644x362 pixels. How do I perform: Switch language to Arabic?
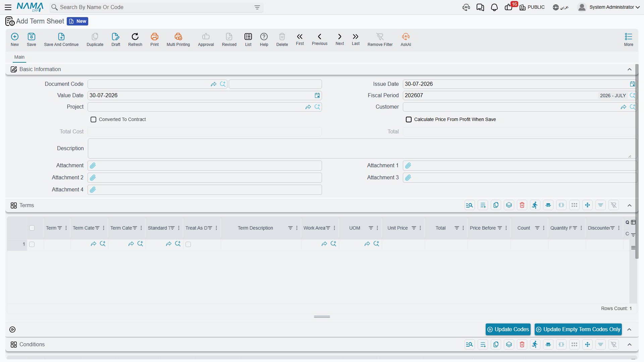tap(561, 7)
